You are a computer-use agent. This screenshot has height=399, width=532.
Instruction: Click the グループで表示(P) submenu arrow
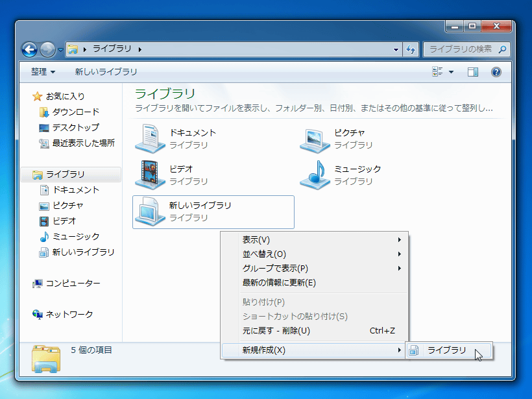coord(400,269)
